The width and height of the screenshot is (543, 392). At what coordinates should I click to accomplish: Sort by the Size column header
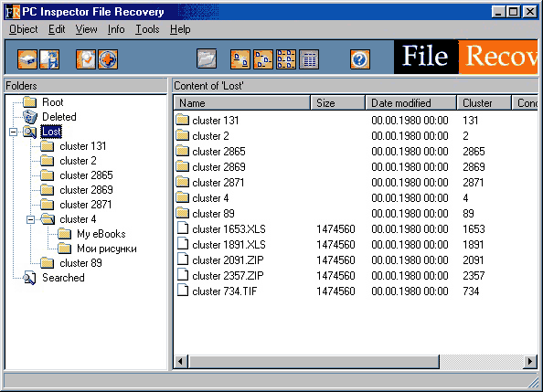point(337,103)
